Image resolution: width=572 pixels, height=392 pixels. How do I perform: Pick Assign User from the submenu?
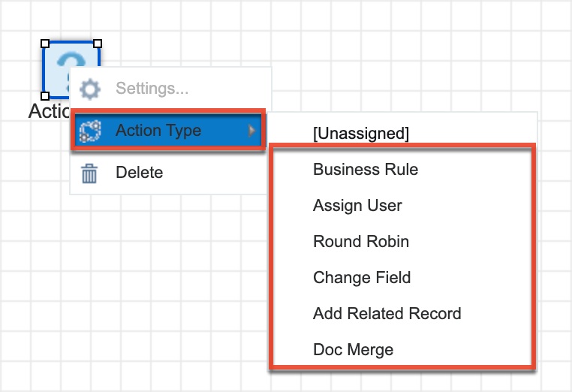357,206
